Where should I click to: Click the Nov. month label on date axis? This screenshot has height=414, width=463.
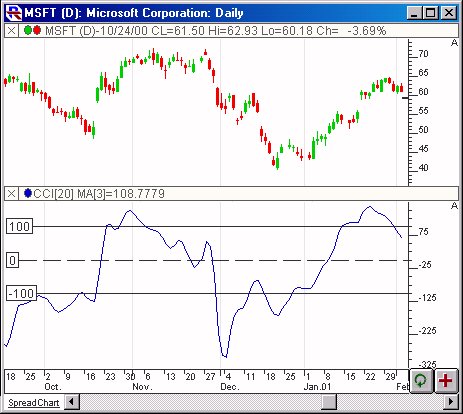(x=142, y=387)
